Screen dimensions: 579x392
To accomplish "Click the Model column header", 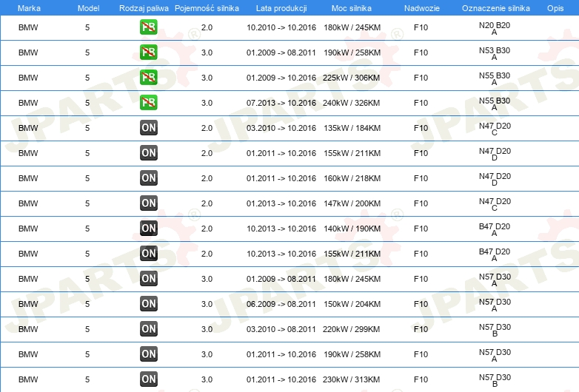I will (x=88, y=8).
